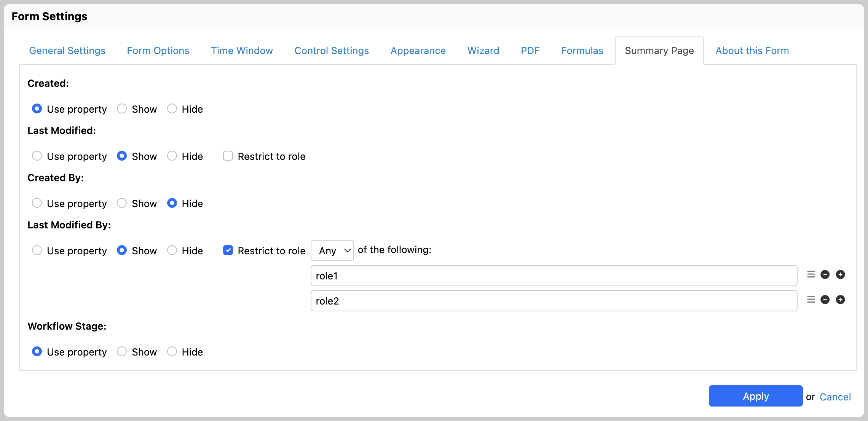Remove role2 using the minus icon

coord(825,300)
